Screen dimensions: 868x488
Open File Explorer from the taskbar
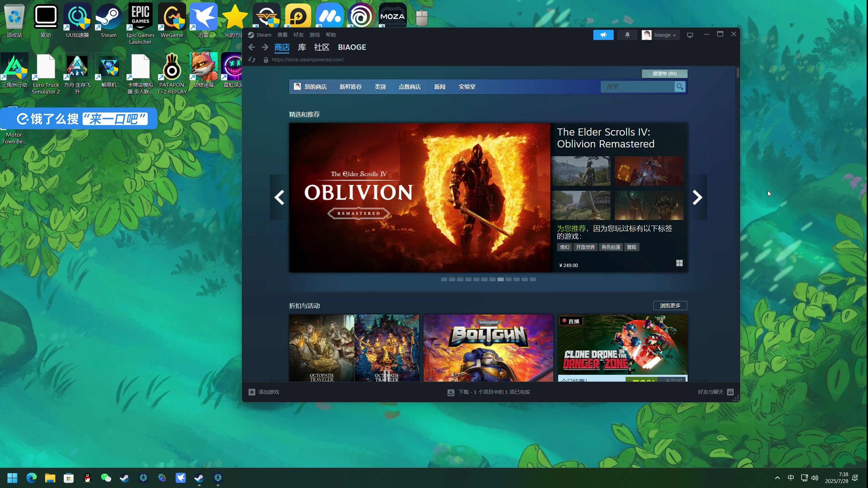[50, 478]
